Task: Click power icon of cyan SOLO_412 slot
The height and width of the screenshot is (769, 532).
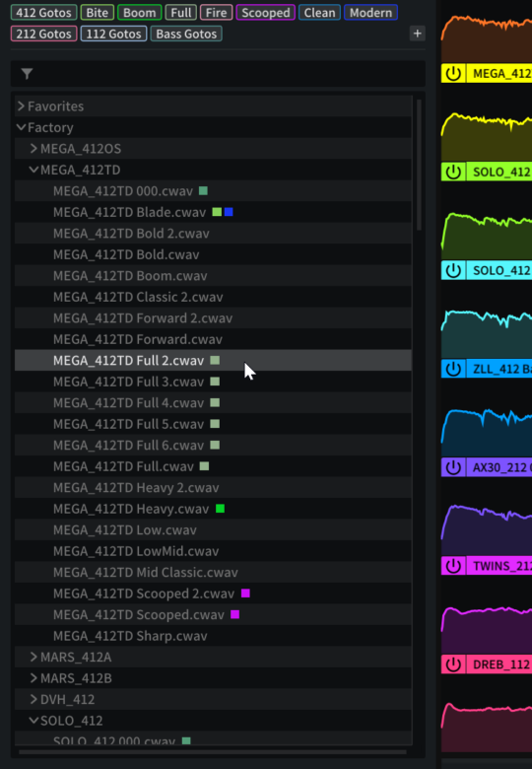Action: point(453,270)
